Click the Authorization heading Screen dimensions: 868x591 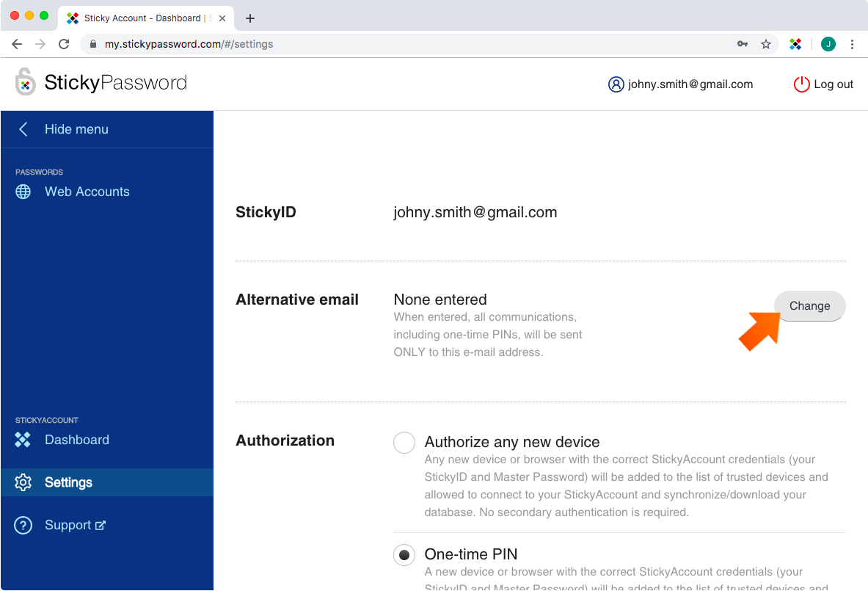[x=285, y=440]
